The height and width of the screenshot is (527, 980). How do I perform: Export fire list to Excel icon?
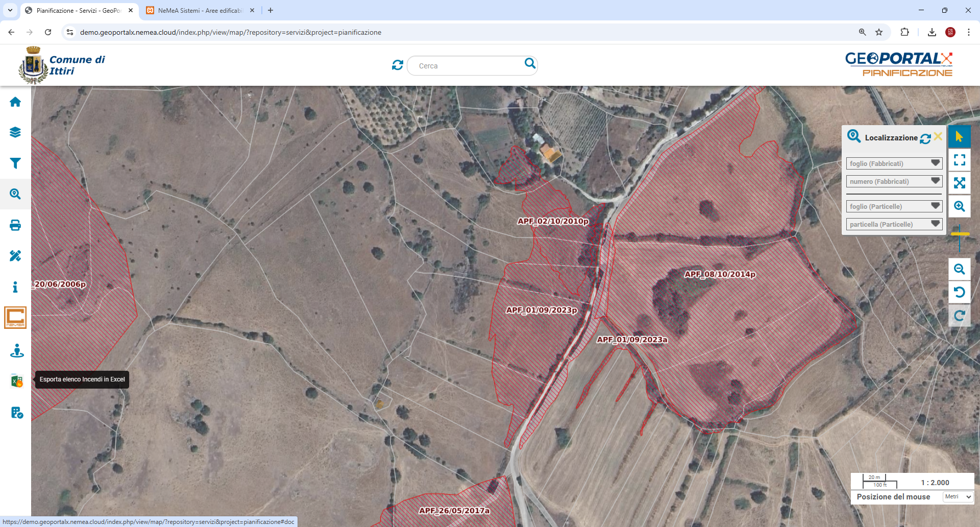click(16, 381)
